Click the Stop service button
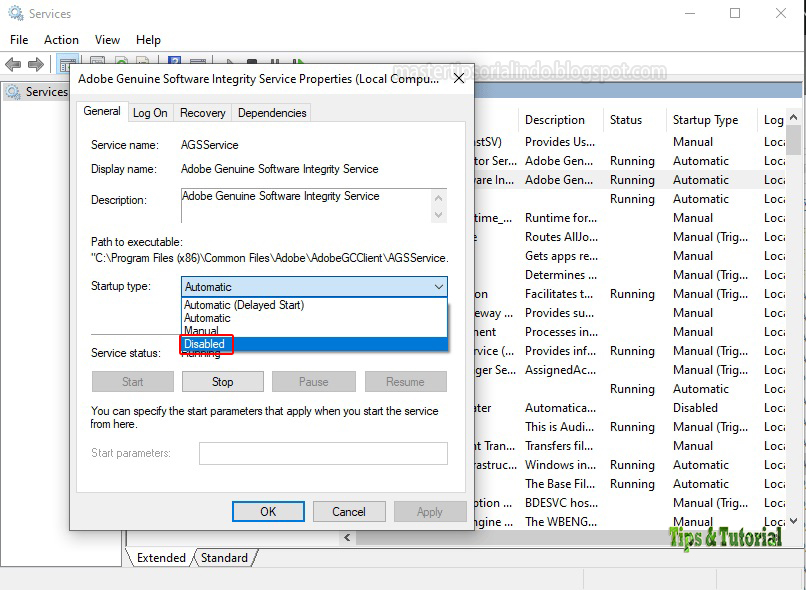Image resolution: width=806 pixels, height=590 pixels. pyautogui.click(x=223, y=381)
